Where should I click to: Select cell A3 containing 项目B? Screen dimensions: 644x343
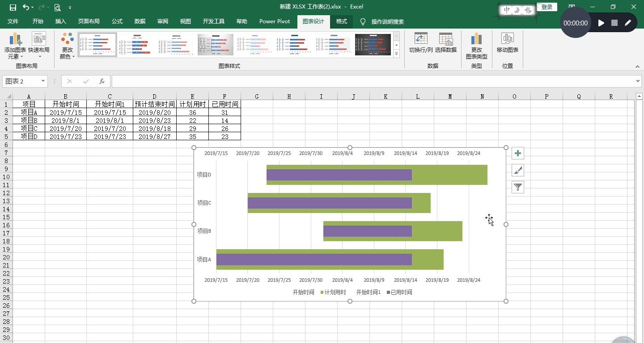pos(29,121)
